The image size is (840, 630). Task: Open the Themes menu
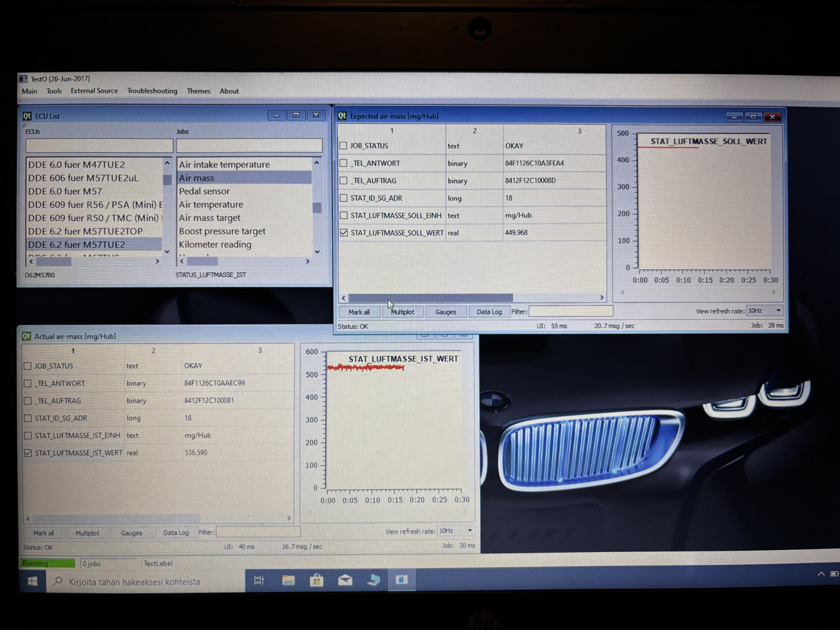[x=198, y=91]
